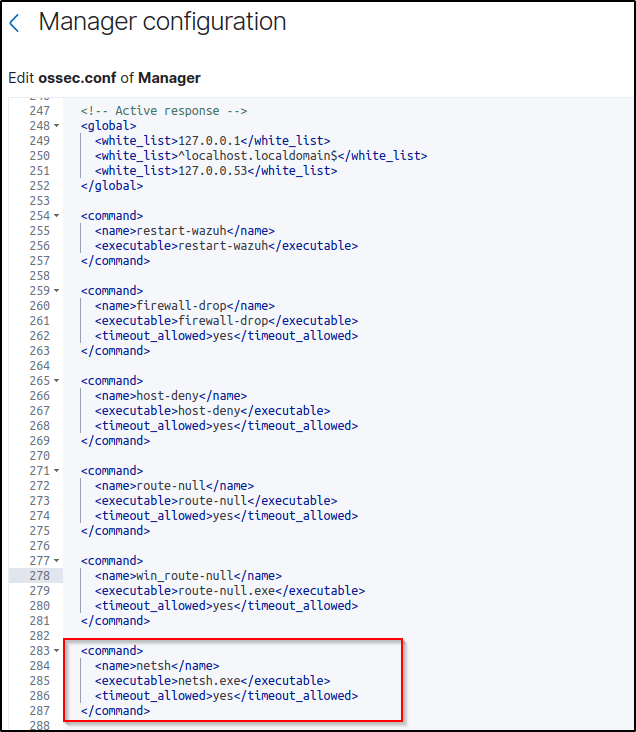Collapse the global block at line 248
636x732 pixels.
click(56, 126)
